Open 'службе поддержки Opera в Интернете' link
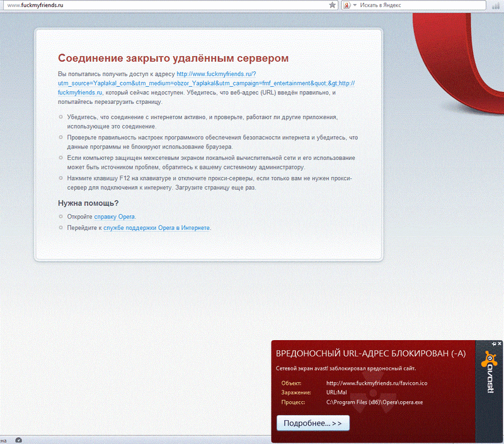Viewport: 504px width, 444px height. [156, 228]
